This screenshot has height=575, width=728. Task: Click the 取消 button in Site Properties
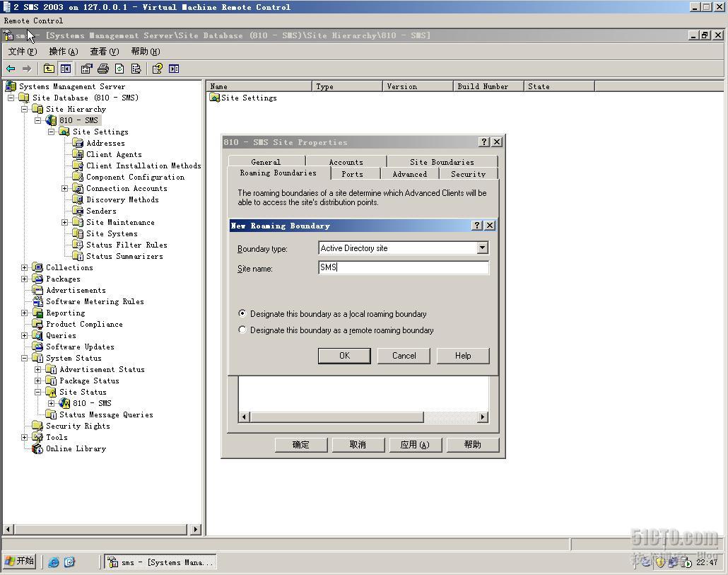tap(358, 444)
